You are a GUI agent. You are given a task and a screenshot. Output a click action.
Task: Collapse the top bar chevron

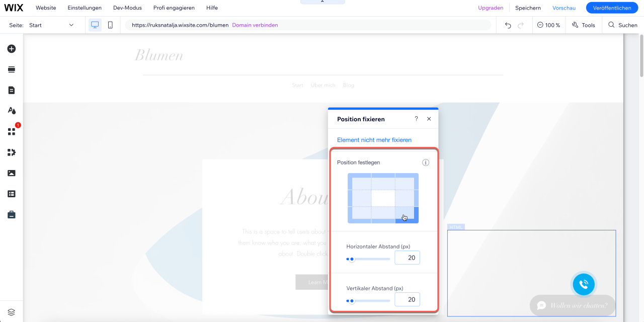(x=323, y=2)
